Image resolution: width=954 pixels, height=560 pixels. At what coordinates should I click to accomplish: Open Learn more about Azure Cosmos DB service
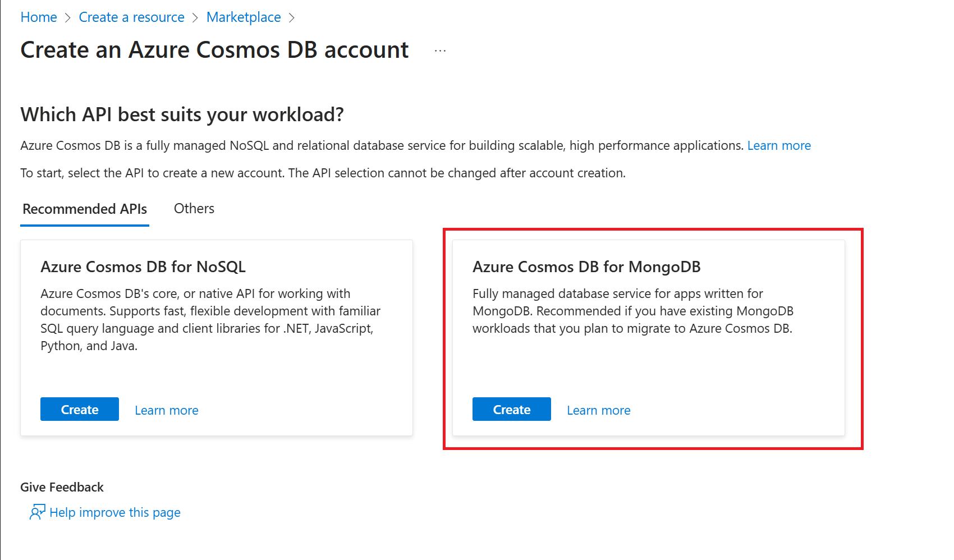click(x=779, y=145)
